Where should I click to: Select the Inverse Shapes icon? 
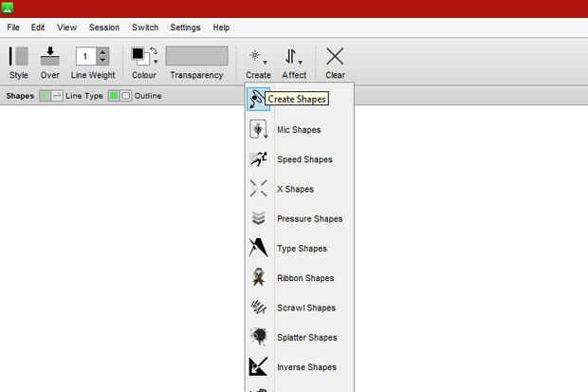pos(258,366)
